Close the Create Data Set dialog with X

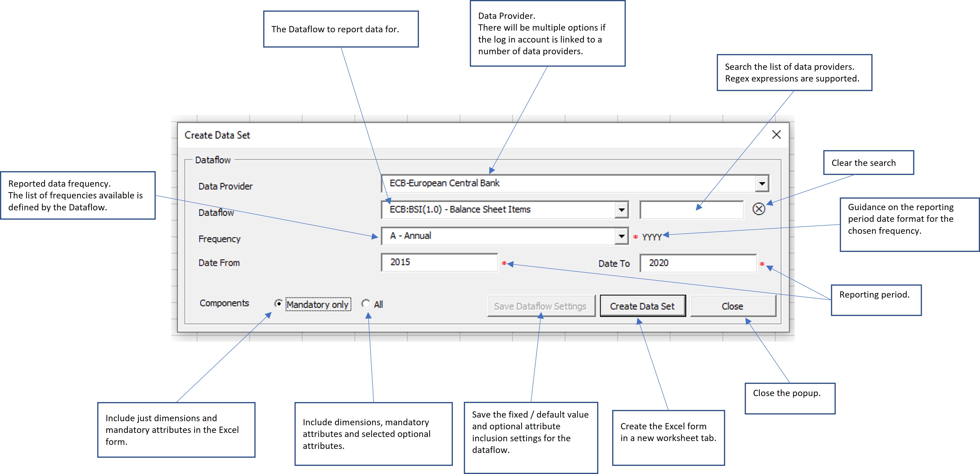(777, 134)
